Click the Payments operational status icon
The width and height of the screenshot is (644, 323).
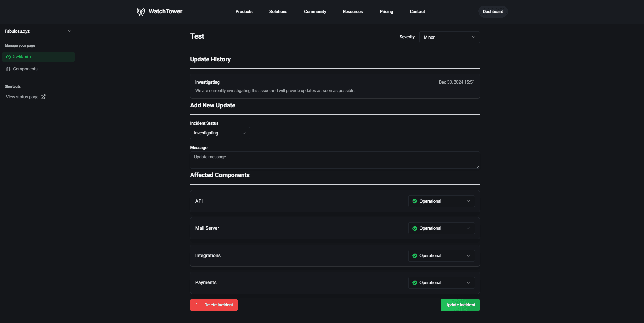[414, 282]
